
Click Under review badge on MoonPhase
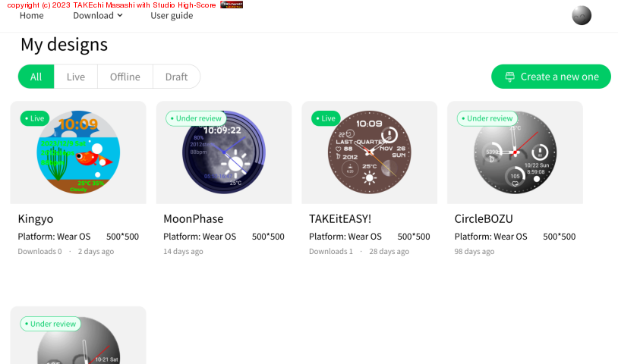click(x=196, y=118)
